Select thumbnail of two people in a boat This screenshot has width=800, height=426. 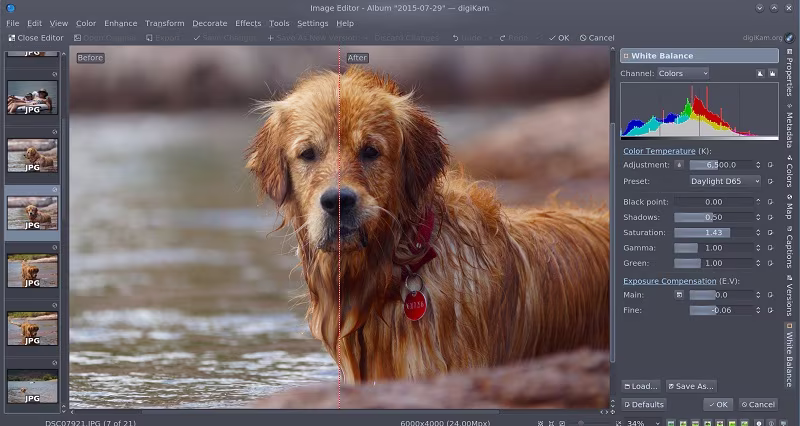click(32, 97)
